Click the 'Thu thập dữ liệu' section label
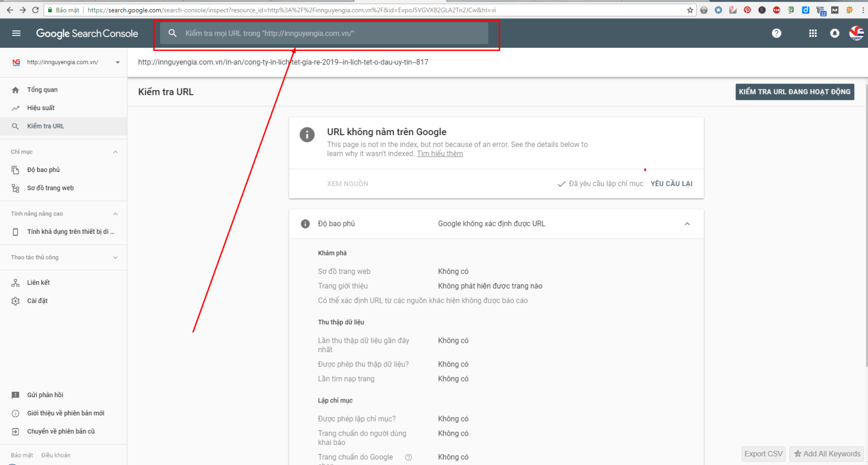The width and height of the screenshot is (868, 465). click(341, 322)
